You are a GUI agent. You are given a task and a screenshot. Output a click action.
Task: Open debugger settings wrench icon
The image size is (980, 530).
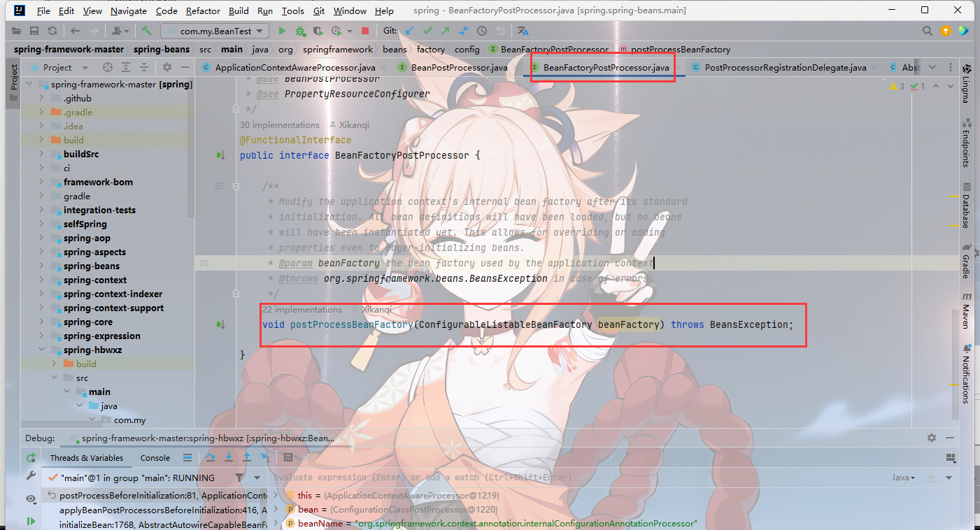(x=31, y=476)
